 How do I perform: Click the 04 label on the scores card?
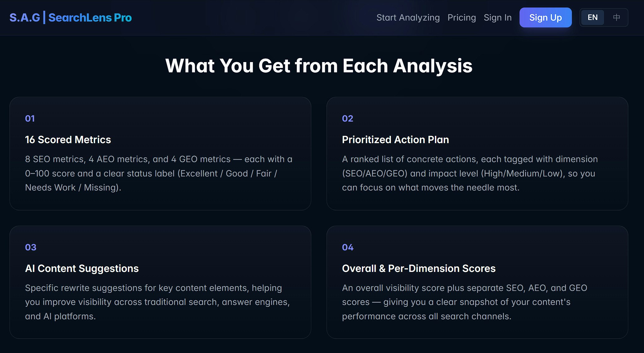click(348, 247)
